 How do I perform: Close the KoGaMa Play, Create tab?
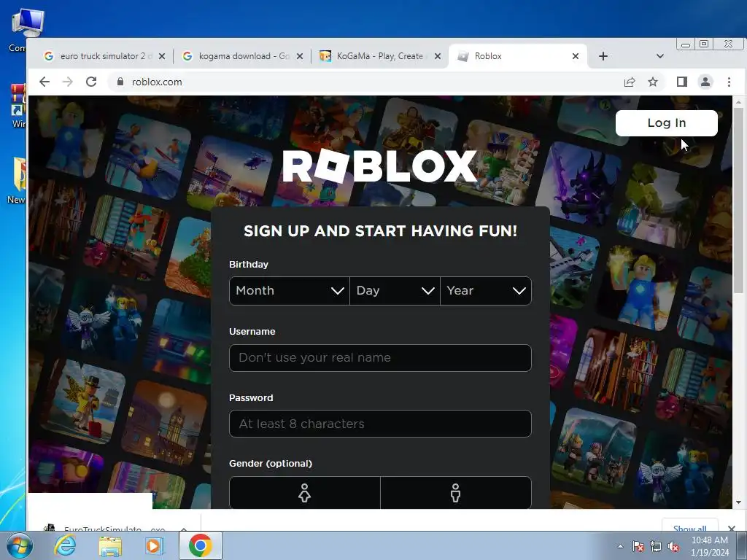(x=438, y=56)
